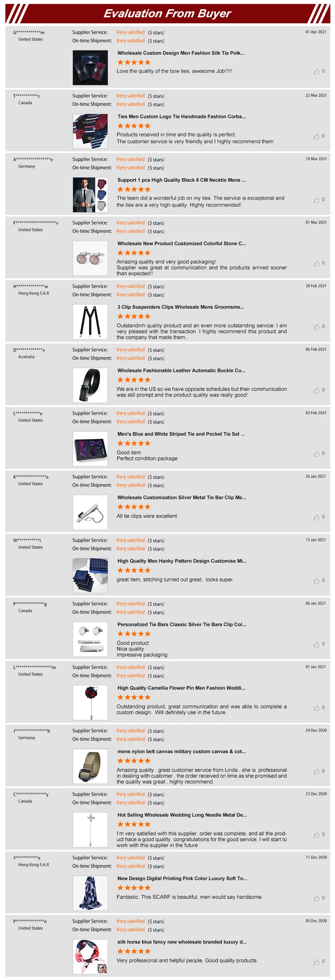The width and height of the screenshot is (335, 980).
Task: Click thumbs-up on suspenders clips review
Action: 316,327
